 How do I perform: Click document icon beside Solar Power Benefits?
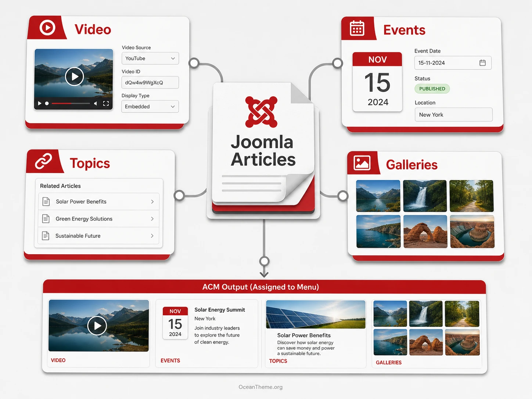coord(46,201)
